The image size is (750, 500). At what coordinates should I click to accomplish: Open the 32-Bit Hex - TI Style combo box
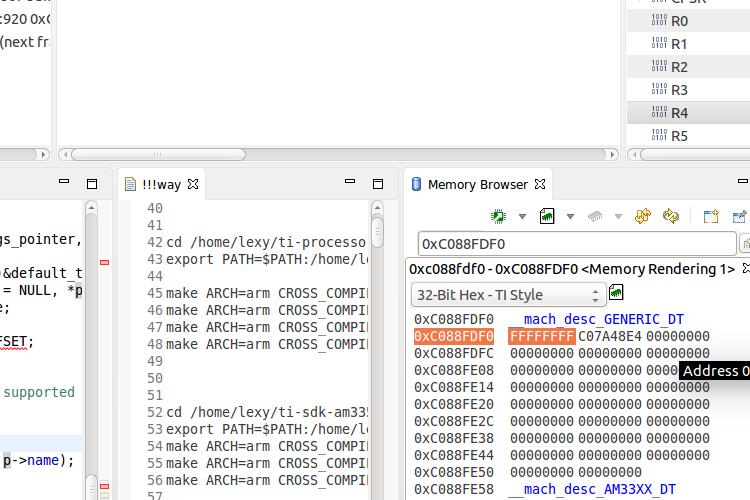509,295
